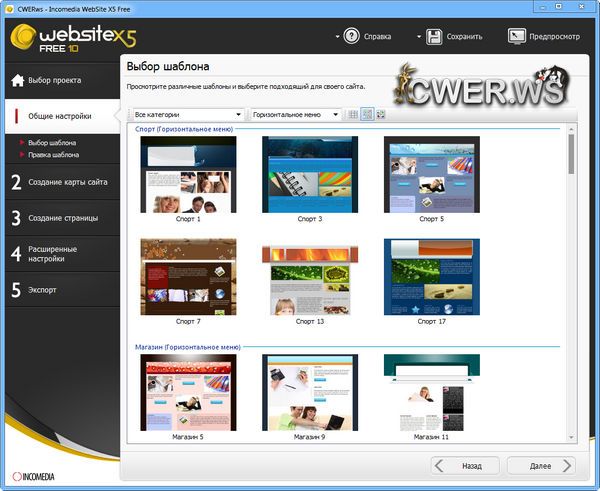Click the Назад button
The height and width of the screenshot is (491, 600).
(x=465, y=466)
